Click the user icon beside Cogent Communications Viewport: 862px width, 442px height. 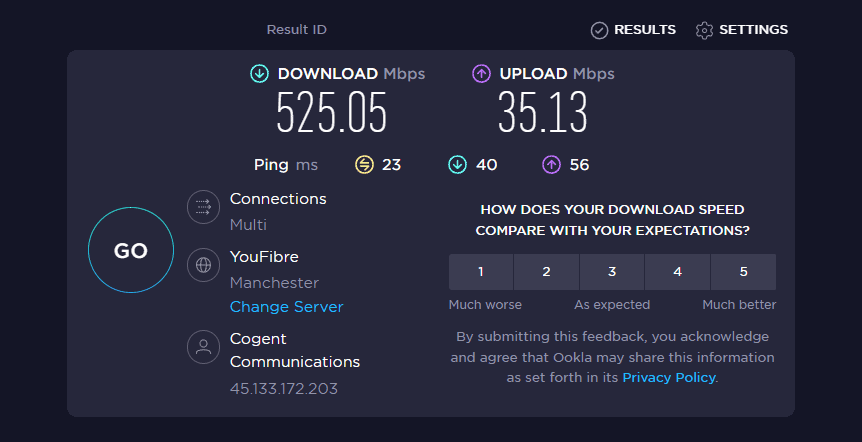pyautogui.click(x=204, y=347)
